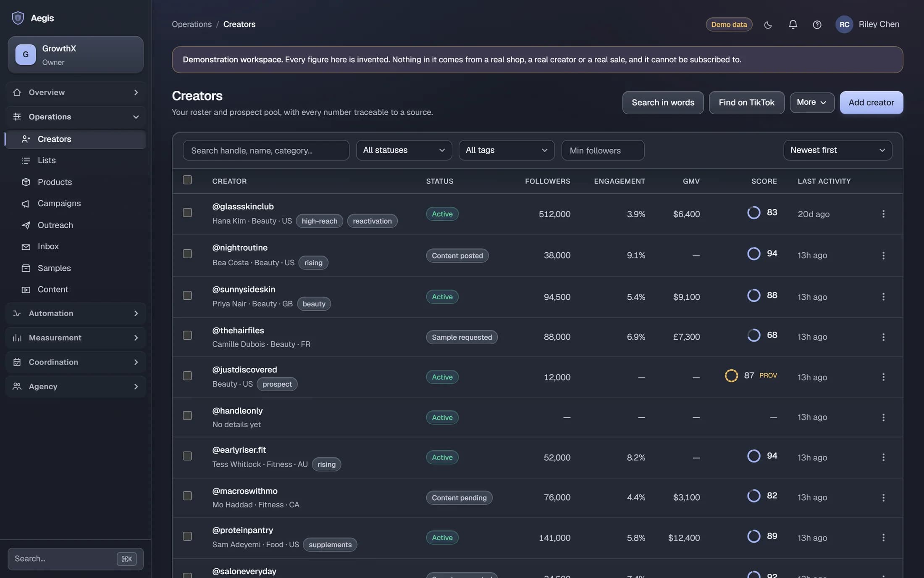Click the RC user avatar
Image resolution: width=924 pixels, height=578 pixels.
pyautogui.click(x=844, y=24)
